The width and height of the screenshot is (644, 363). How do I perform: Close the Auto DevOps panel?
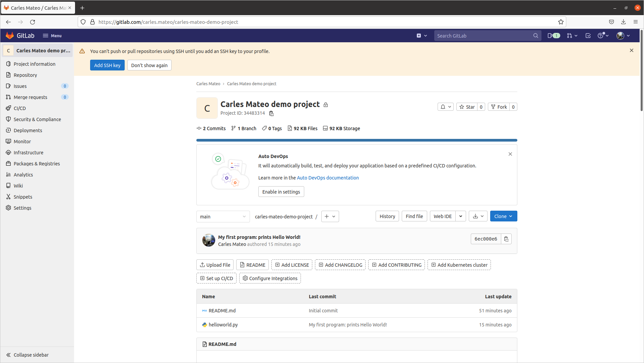pos(510,154)
